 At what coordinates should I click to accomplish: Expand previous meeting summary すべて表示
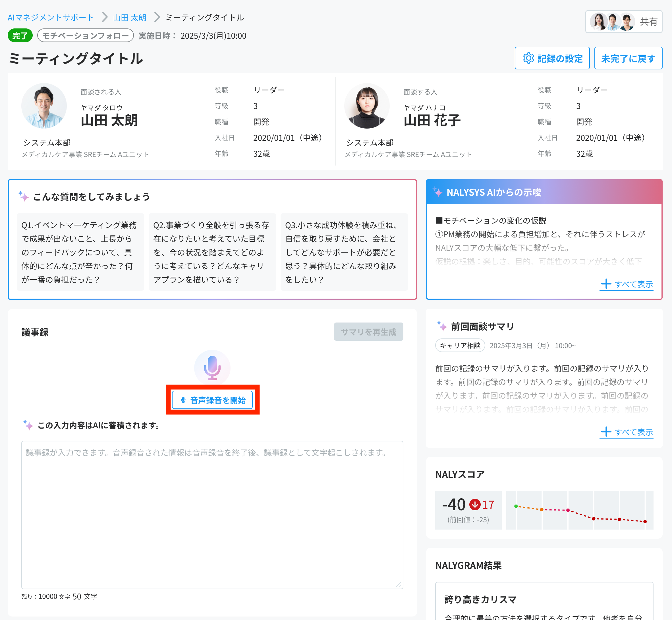tap(627, 432)
